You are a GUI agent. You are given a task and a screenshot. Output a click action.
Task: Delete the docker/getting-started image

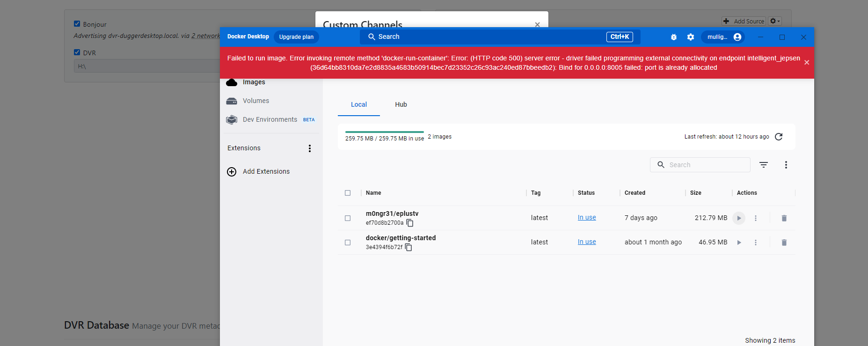click(784, 243)
